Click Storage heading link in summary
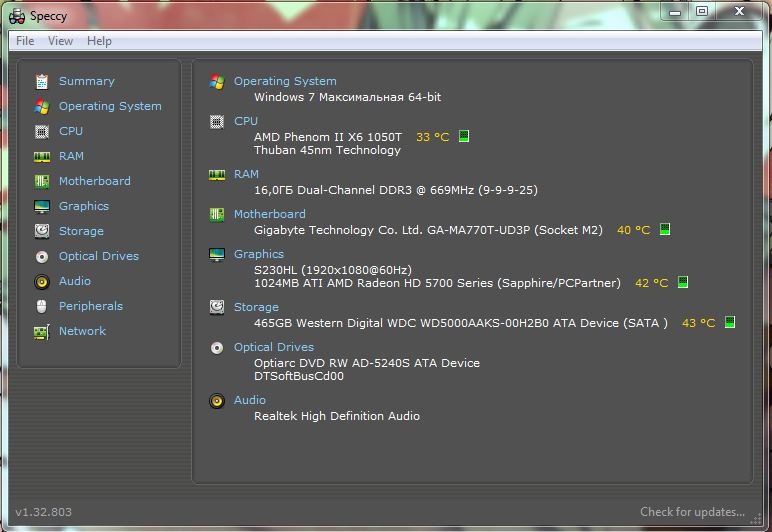The height and width of the screenshot is (532, 772). [x=256, y=307]
